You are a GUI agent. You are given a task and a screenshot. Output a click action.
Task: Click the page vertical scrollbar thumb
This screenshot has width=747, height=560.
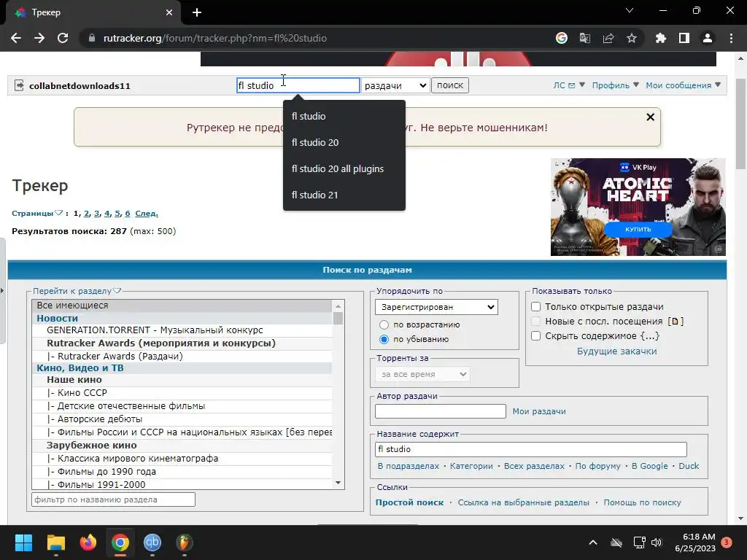(x=741, y=124)
